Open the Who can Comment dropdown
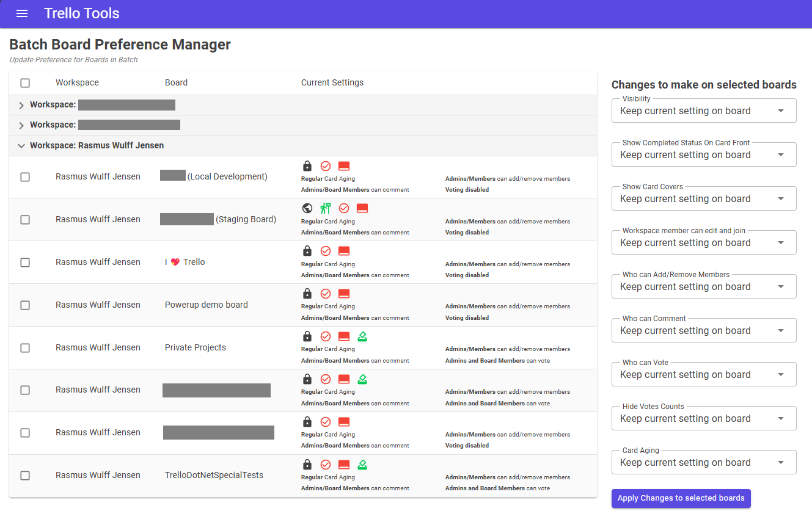Image resolution: width=812 pixels, height=522 pixels. tap(704, 330)
